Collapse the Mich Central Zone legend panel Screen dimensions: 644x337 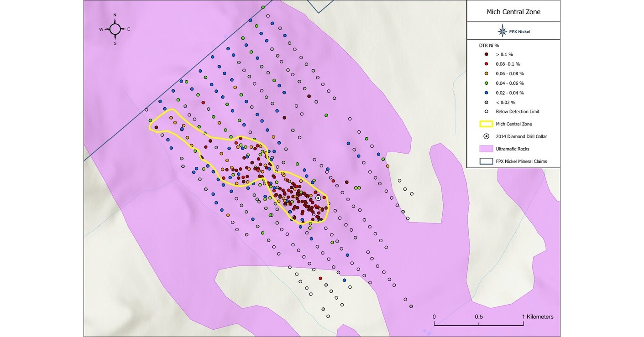pos(513,11)
